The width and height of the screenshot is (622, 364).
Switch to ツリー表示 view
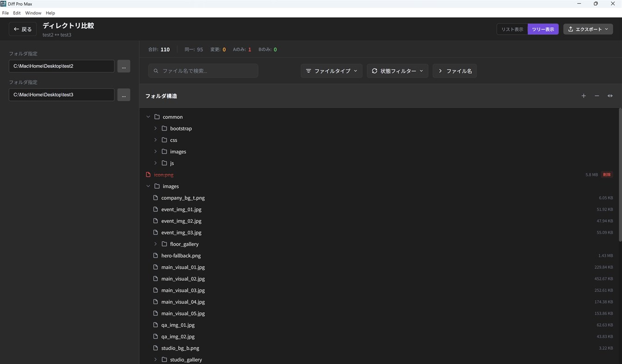(543, 29)
